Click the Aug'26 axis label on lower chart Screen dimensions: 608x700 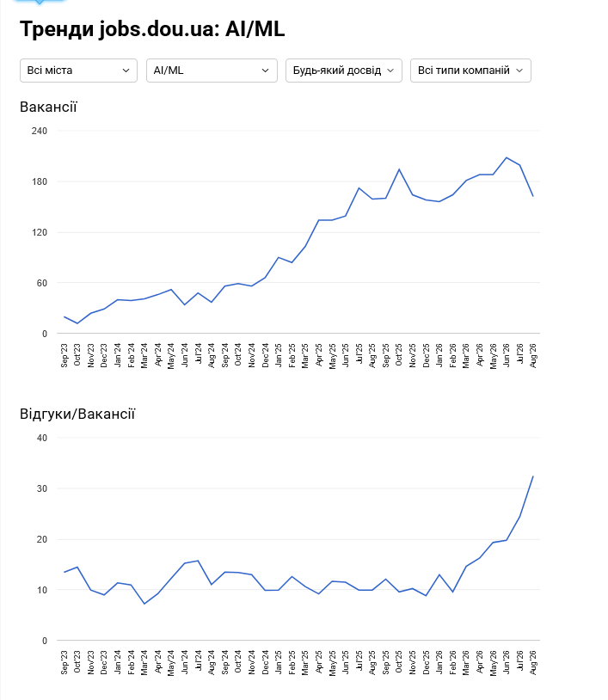[x=533, y=662]
